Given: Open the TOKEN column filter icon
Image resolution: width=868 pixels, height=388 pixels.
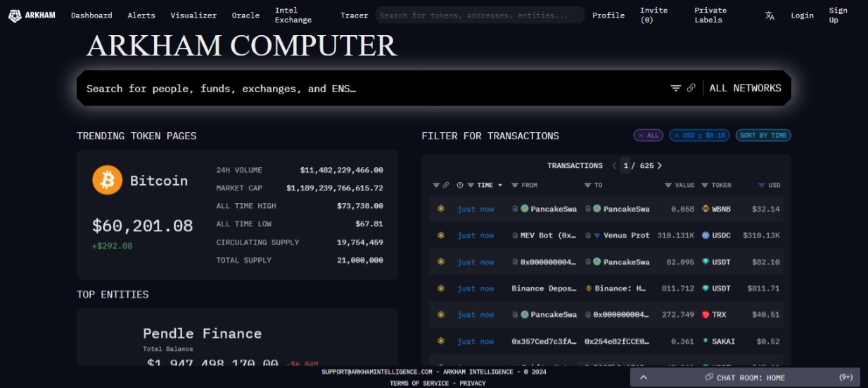Looking at the screenshot, I should click(x=705, y=186).
